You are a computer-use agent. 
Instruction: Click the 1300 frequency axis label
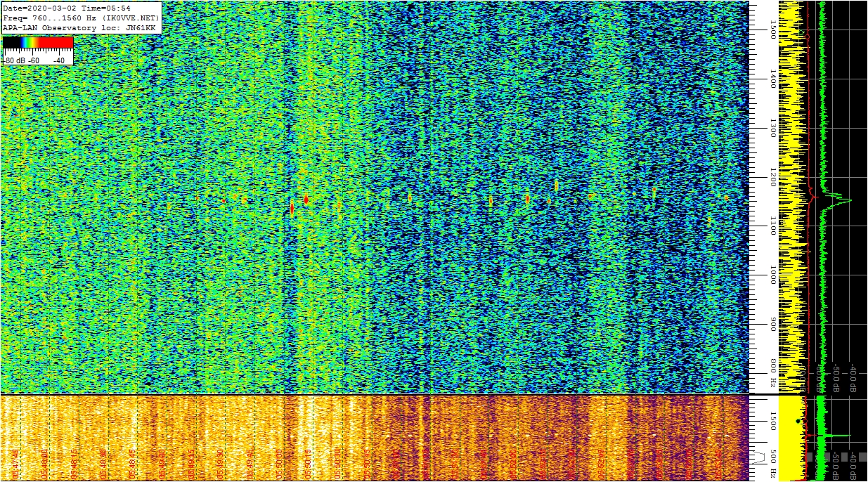(772, 127)
